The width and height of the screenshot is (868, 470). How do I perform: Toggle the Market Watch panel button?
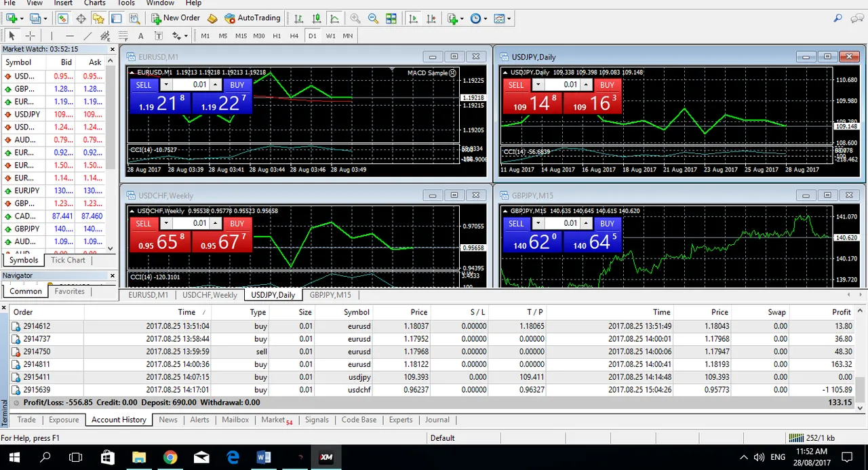(62, 19)
